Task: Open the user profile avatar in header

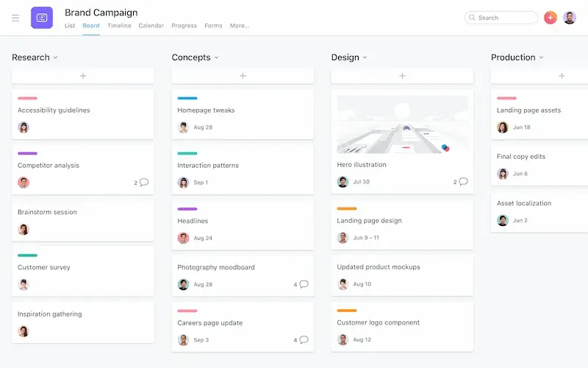Action: coord(570,18)
